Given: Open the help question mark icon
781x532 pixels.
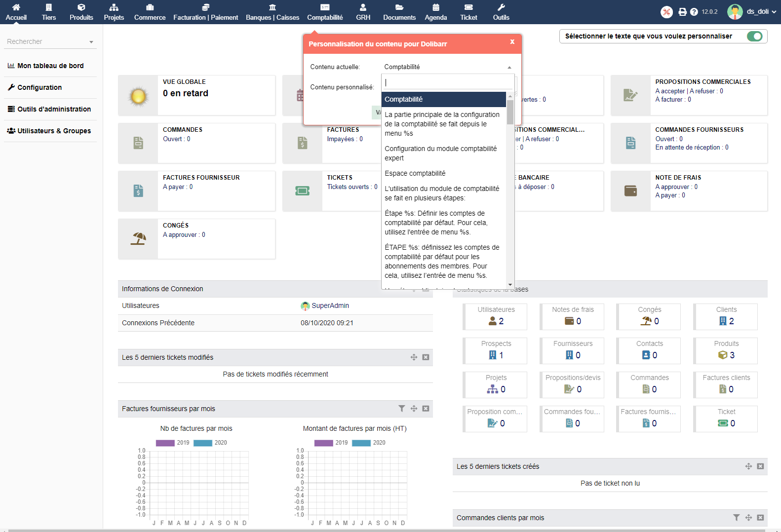Looking at the screenshot, I should [694, 12].
